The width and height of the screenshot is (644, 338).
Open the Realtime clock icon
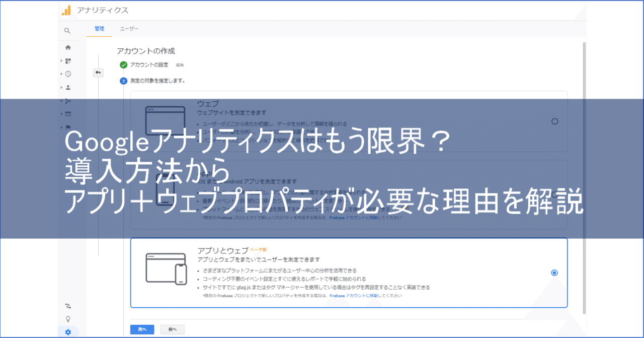tap(68, 74)
